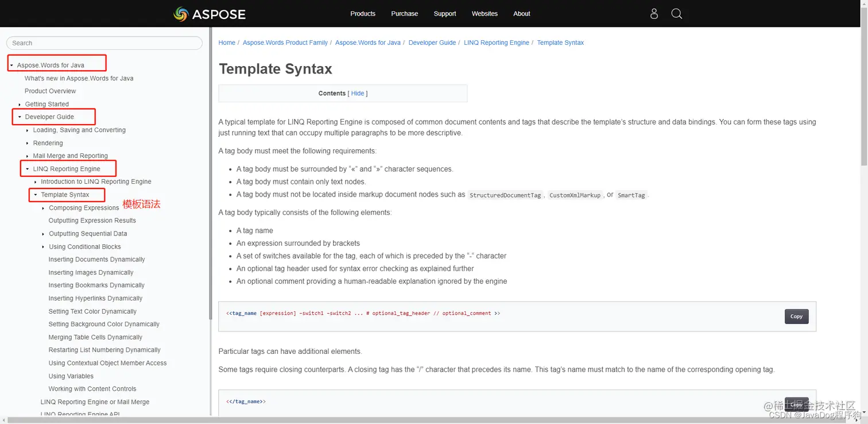Viewport: 868px width, 424px height.
Task: Go to LINQ Reporting Engine breadcrumb
Action: coord(497,43)
